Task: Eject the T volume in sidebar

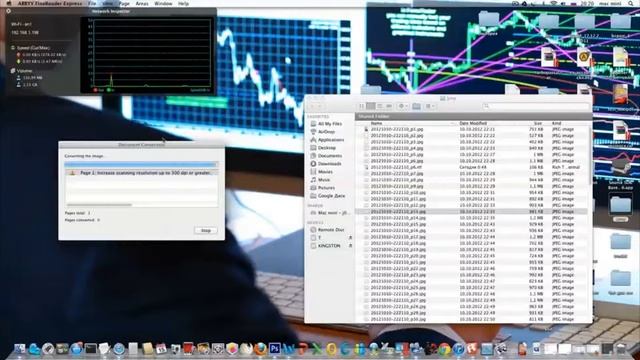Action: point(350,238)
